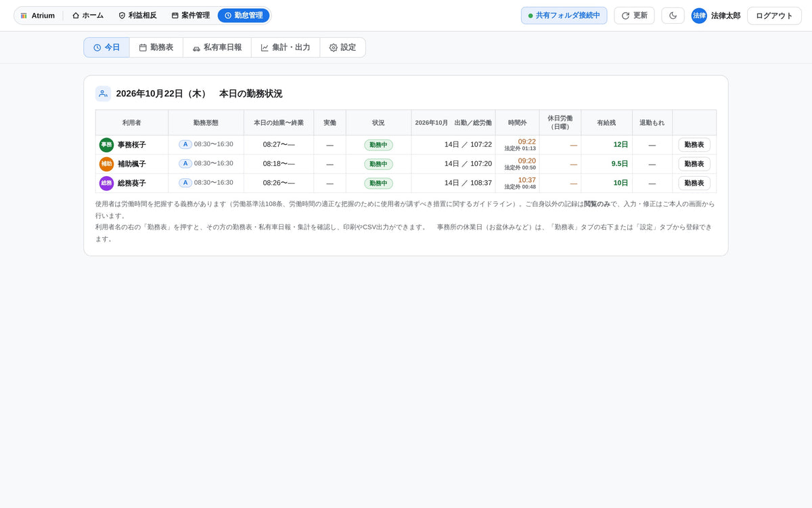Click the shift A badge for 事務桜子

point(185,144)
